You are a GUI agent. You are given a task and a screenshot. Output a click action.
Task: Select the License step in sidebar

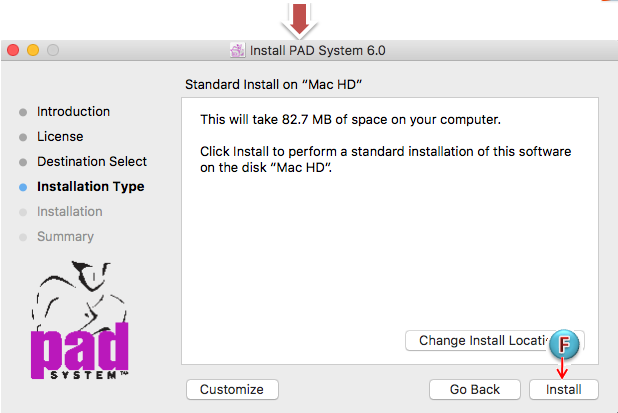(x=60, y=136)
